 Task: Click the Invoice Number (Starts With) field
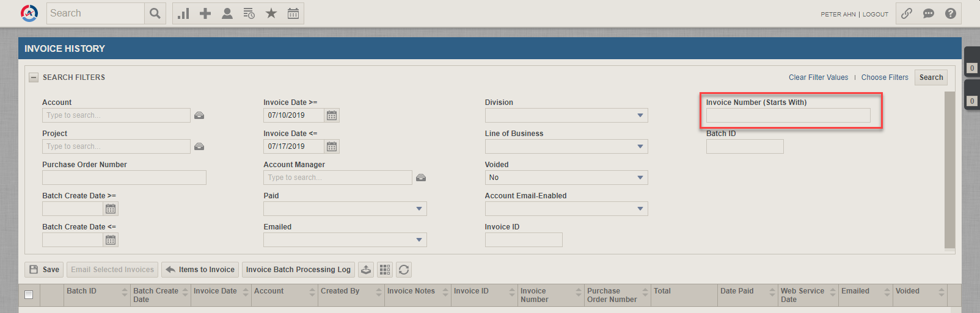coord(788,115)
